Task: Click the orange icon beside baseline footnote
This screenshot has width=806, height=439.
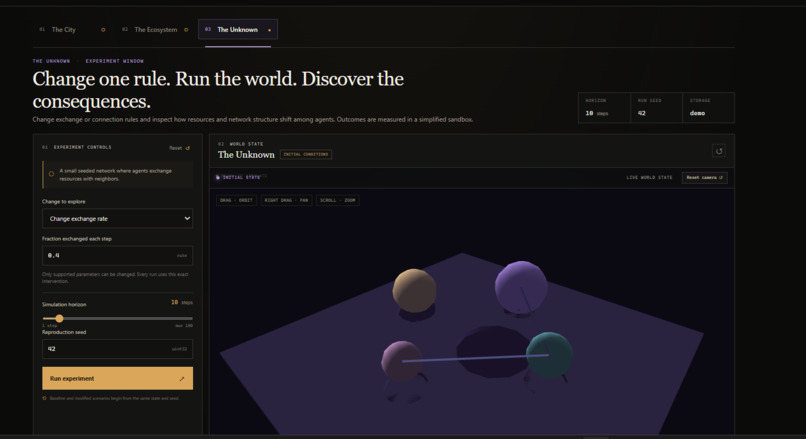Action: point(44,398)
